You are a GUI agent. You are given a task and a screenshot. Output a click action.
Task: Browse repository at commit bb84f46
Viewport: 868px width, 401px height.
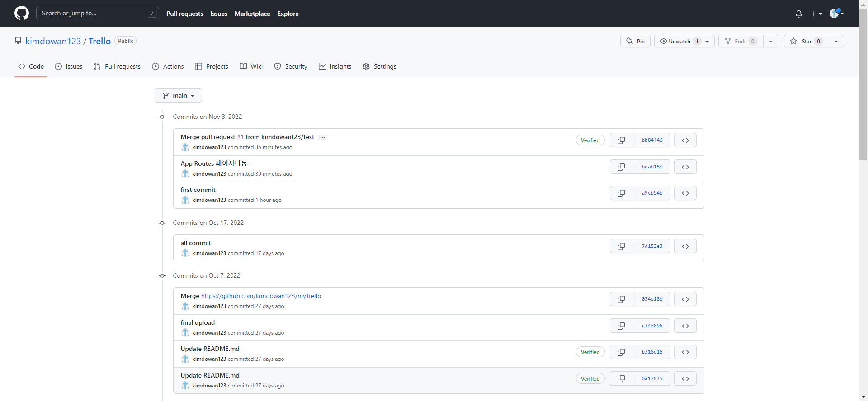click(685, 140)
